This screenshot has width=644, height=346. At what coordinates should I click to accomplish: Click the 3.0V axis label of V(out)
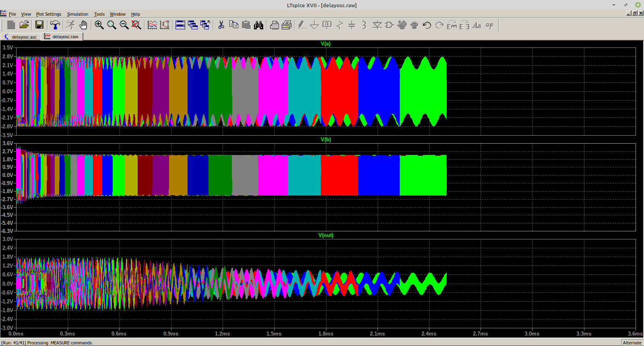pos(8,239)
